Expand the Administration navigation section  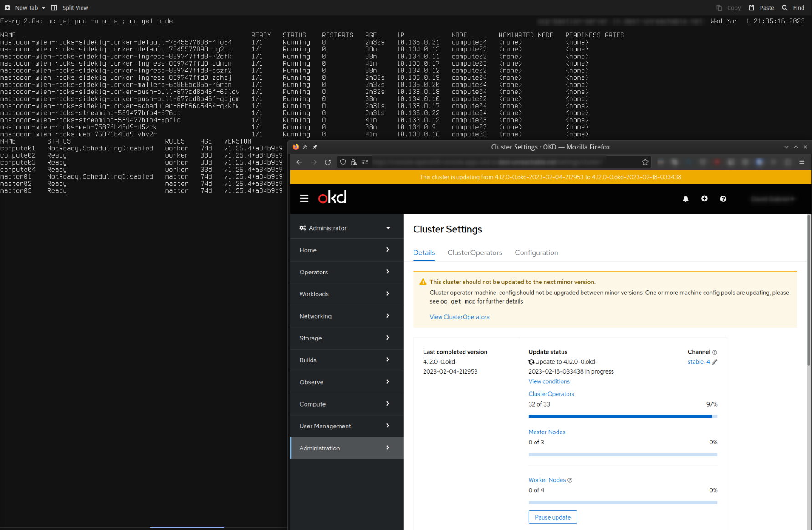pos(347,448)
